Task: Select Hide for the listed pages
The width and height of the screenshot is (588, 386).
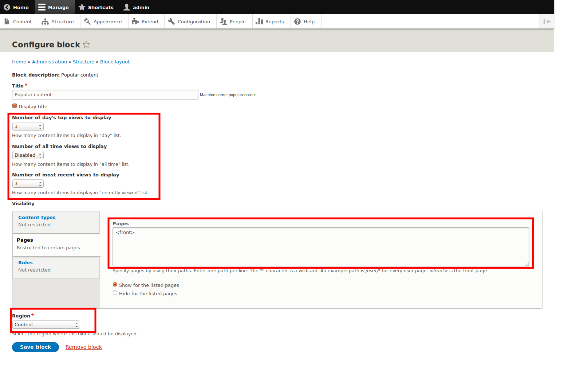Action: click(115, 293)
